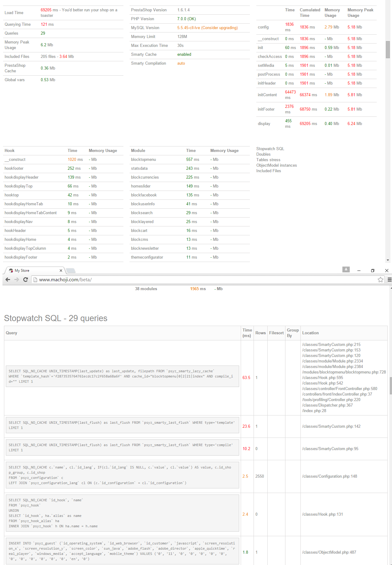Click the '38 modules' total label
The image size is (392, 565).
click(146, 289)
